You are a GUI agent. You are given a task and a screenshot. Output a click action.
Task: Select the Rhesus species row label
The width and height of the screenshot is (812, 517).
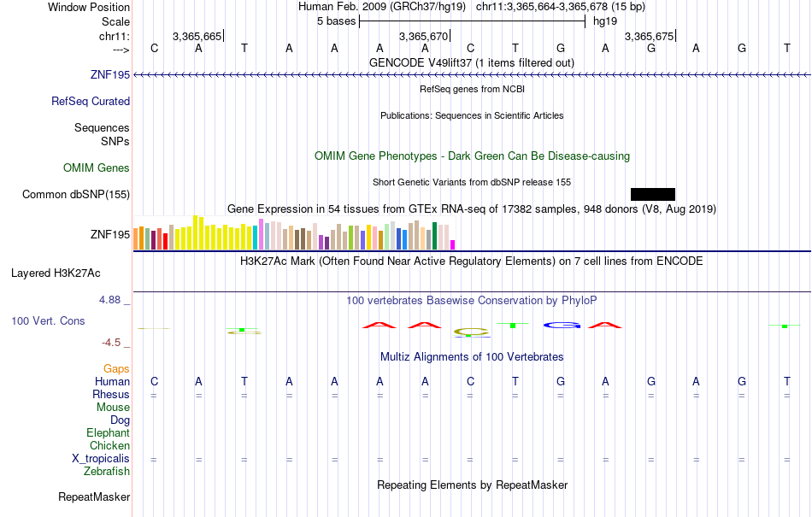[x=111, y=394]
